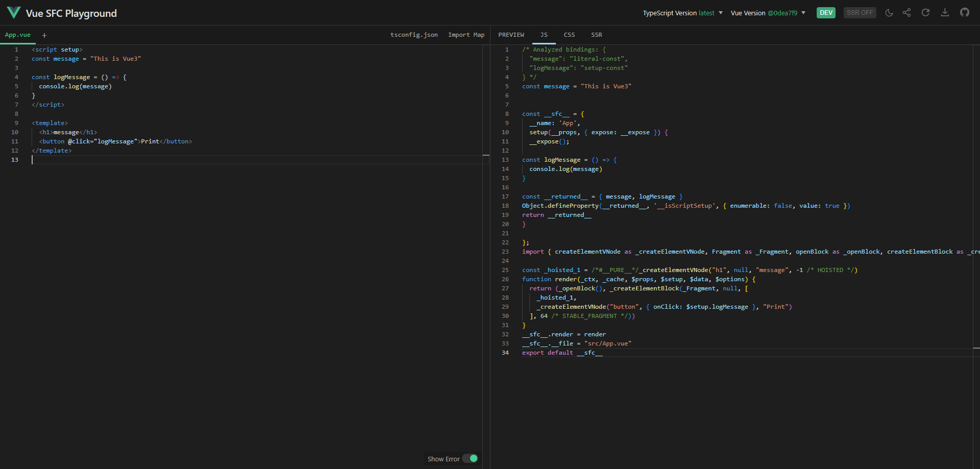Click the </template> closing tag
Viewport: 980px width, 469px height.
click(52, 151)
